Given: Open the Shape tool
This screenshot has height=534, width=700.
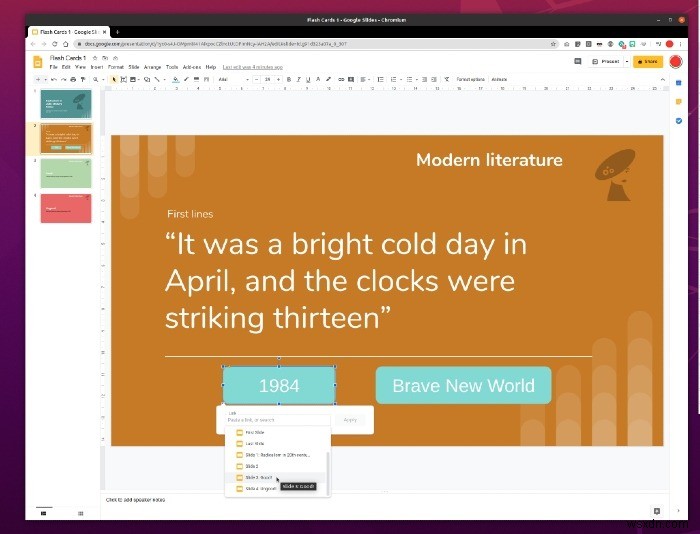Looking at the screenshot, I should pyautogui.click(x=147, y=79).
